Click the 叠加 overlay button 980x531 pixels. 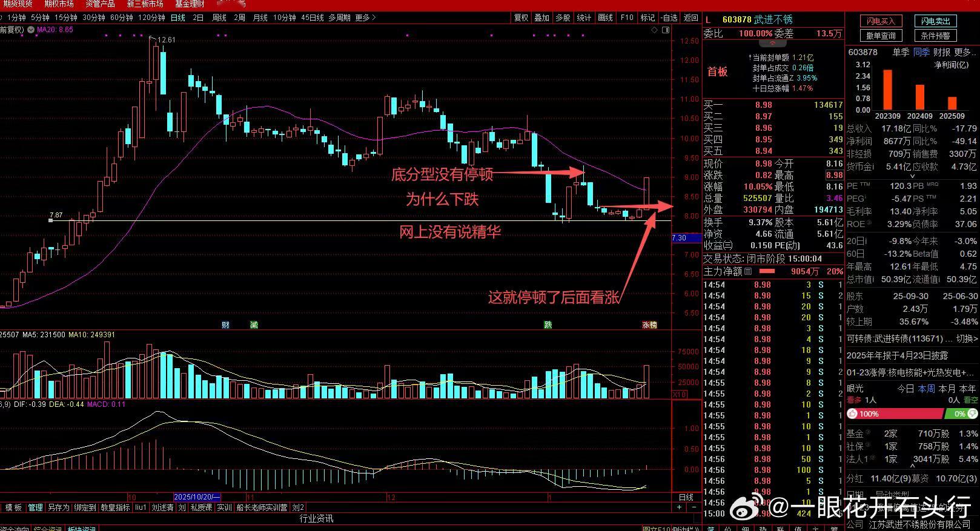[541, 18]
